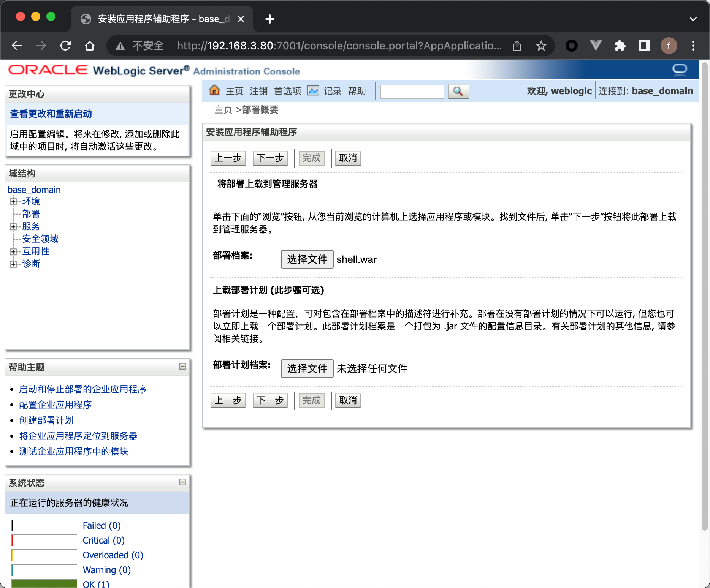710x588 pixels.
Task: Collapse the 系统状态 panel
Action: tap(183, 482)
